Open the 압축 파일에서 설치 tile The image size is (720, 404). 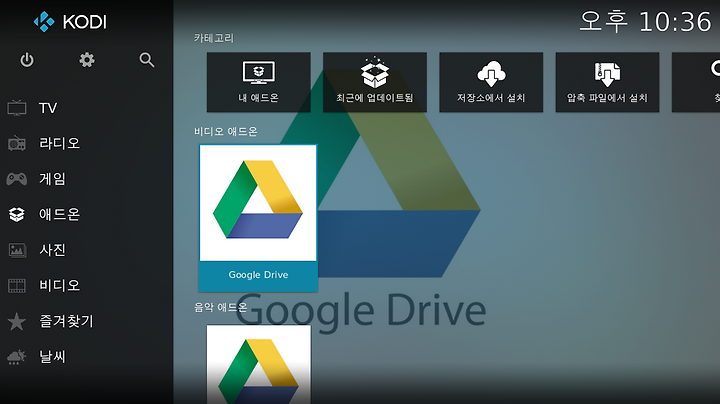pos(607,82)
